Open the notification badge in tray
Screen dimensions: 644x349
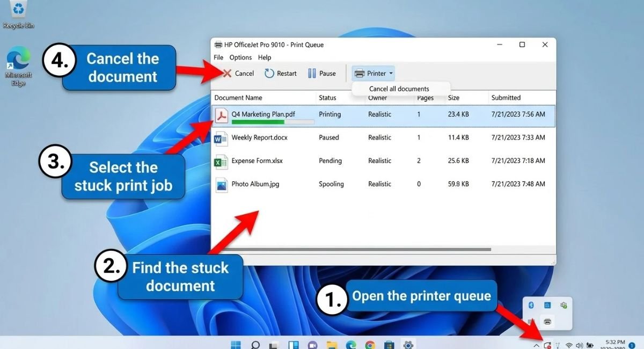(632, 345)
